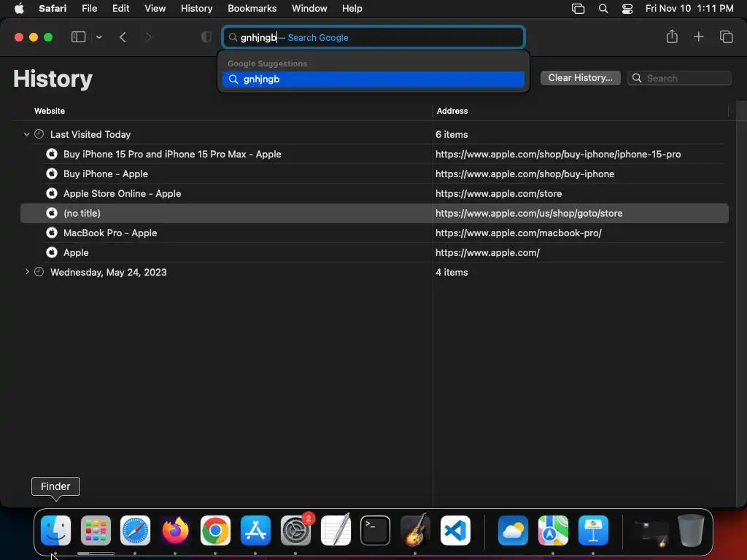This screenshot has height=560, width=747.
Task: Show the tab overview button
Action: (726, 36)
